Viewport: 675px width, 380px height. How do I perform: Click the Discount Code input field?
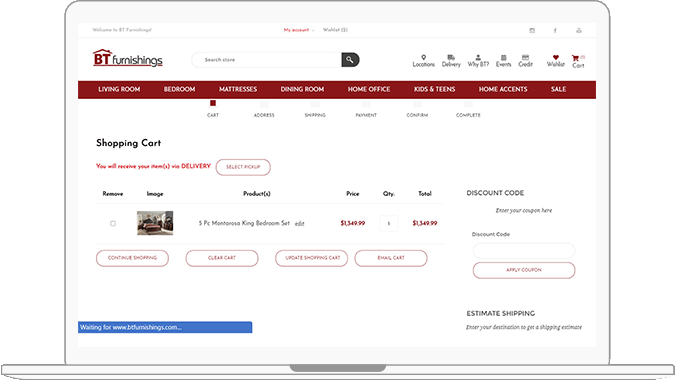coord(524,250)
